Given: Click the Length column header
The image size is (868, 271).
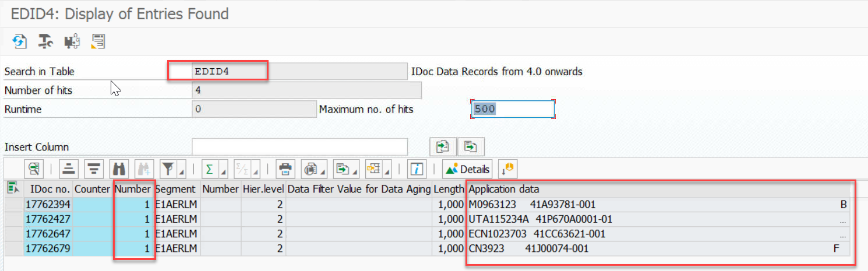Looking at the screenshot, I should click(449, 189).
